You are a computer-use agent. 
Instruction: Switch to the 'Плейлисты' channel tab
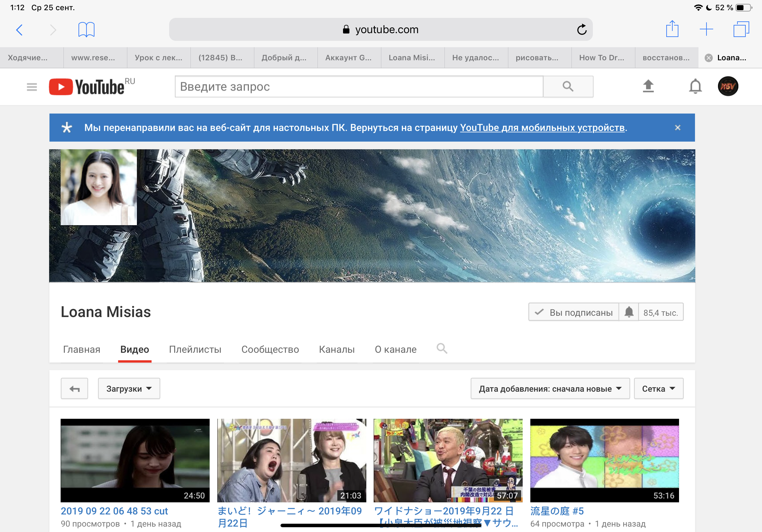(195, 349)
